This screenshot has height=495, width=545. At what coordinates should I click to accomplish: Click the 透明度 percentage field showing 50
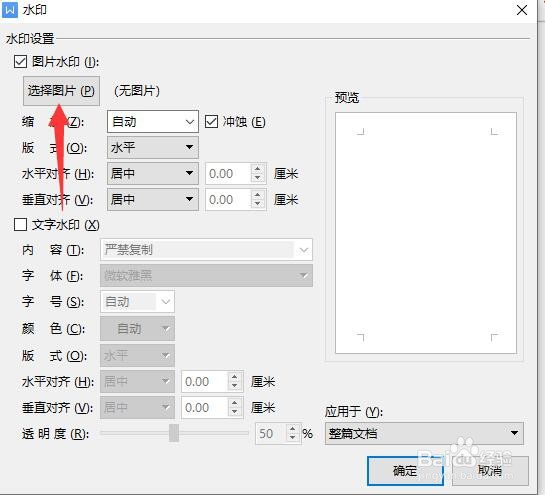(x=271, y=433)
